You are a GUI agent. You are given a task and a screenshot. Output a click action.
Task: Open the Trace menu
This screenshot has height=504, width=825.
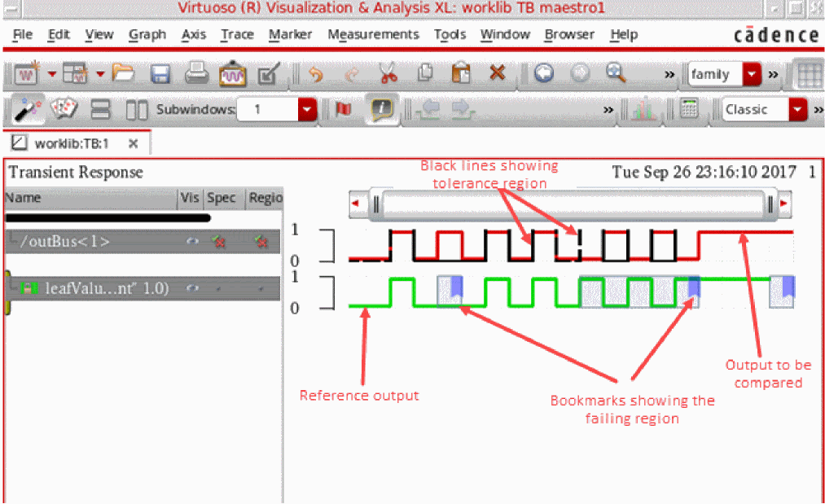click(x=237, y=34)
